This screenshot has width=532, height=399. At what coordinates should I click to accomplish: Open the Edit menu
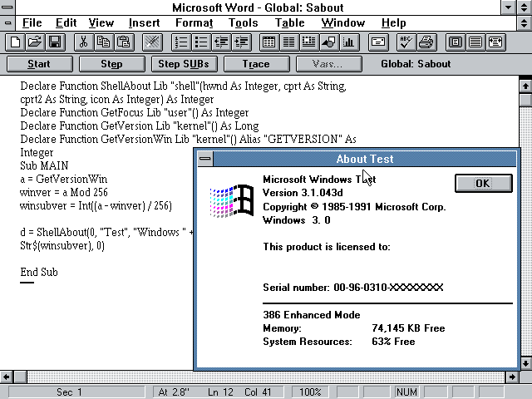(66, 23)
